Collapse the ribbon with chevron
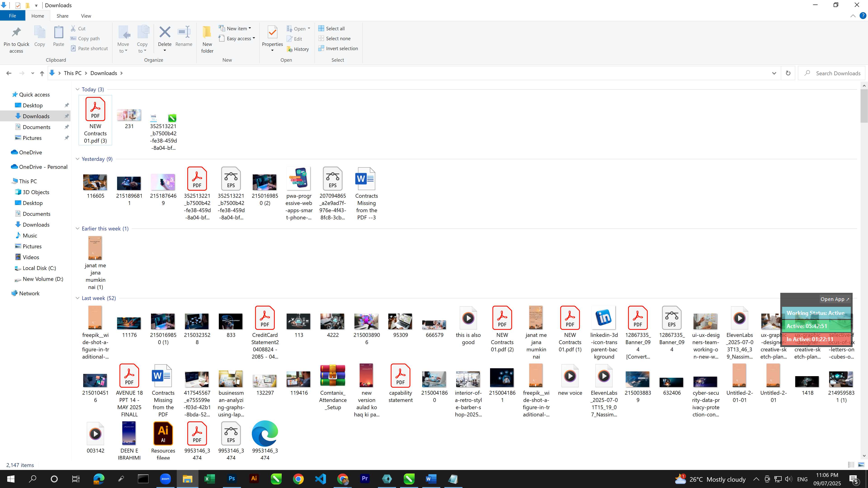Image resolution: width=868 pixels, height=488 pixels. [853, 16]
